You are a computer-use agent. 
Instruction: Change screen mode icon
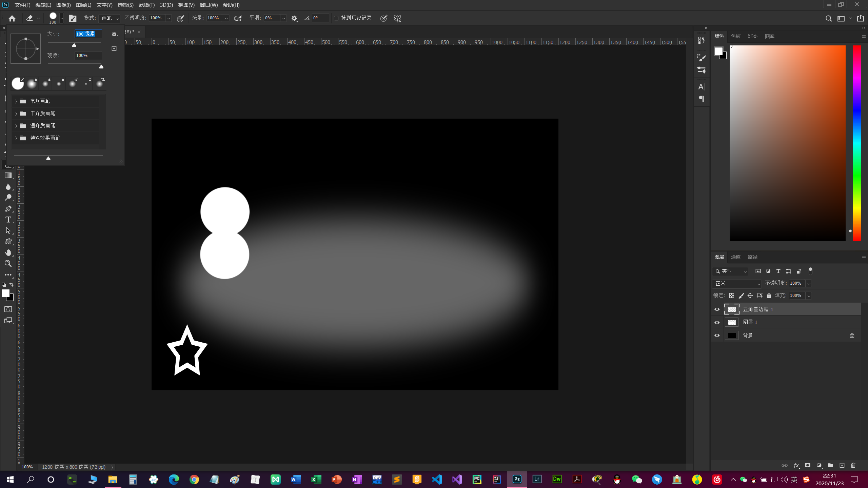tap(8, 320)
